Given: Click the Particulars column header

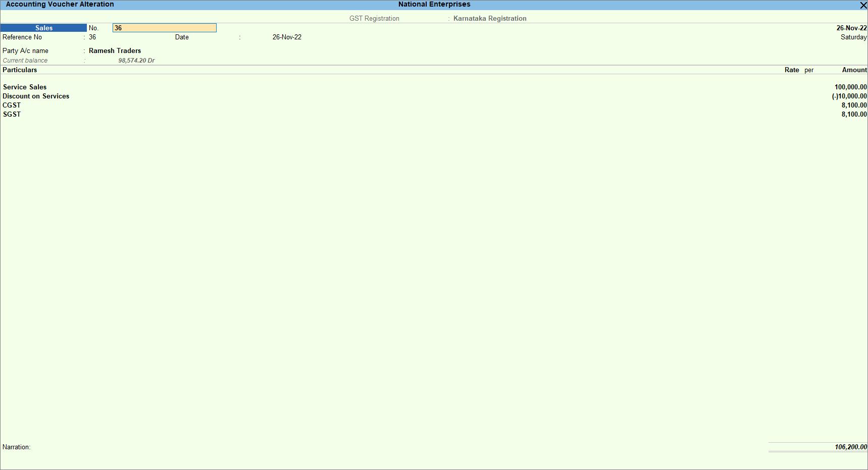Looking at the screenshot, I should [x=20, y=70].
